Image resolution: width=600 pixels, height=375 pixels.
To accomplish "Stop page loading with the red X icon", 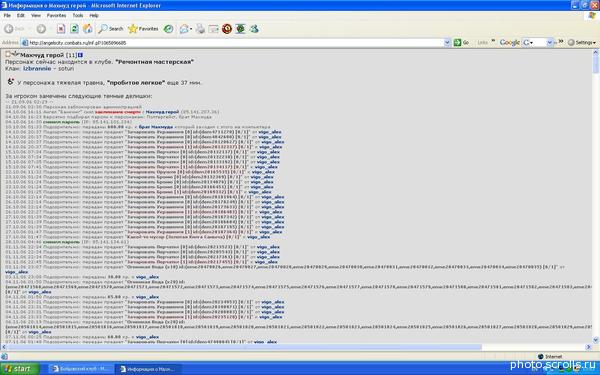I will pos(61,29).
